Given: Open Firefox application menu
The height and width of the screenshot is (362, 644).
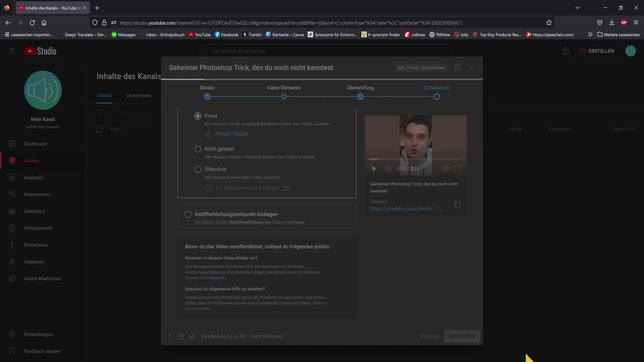Looking at the screenshot, I should coord(636,23).
